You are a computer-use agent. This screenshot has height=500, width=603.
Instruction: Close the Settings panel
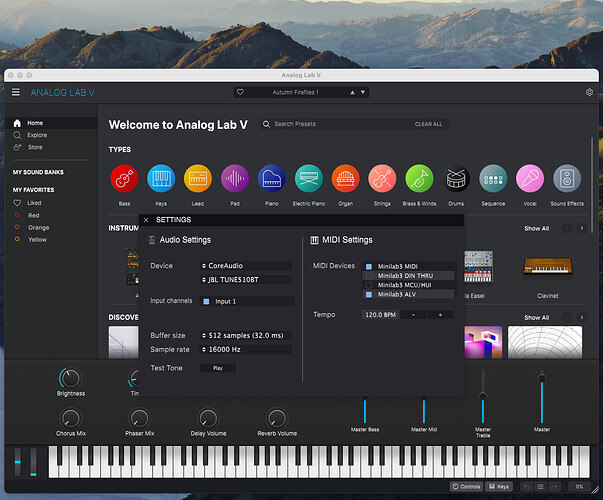pos(146,220)
